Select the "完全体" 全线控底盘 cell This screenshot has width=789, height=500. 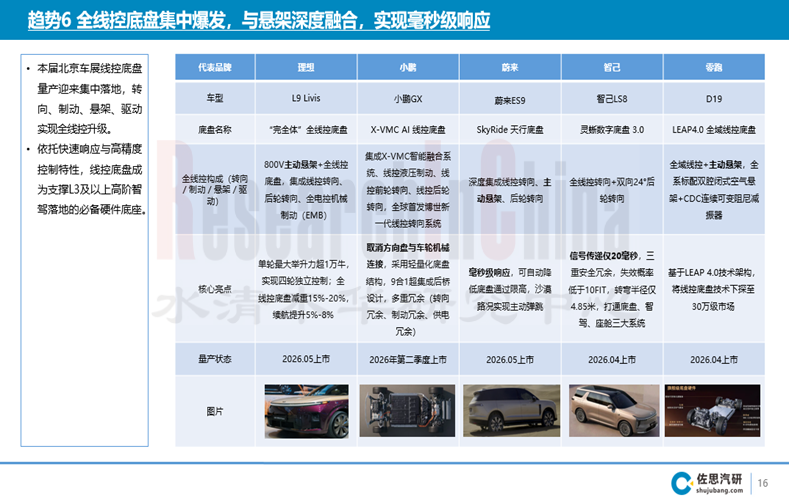tap(306, 129)
